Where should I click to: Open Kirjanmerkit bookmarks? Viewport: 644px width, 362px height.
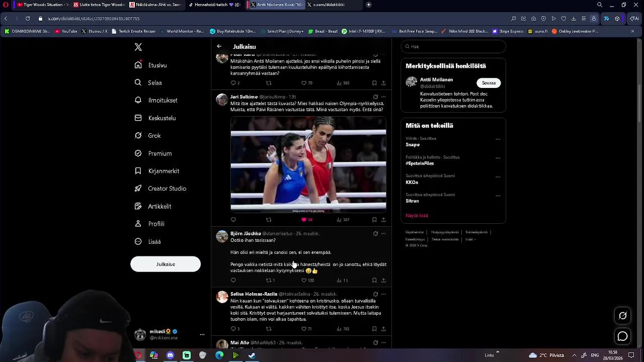click(x=156, y=171)
